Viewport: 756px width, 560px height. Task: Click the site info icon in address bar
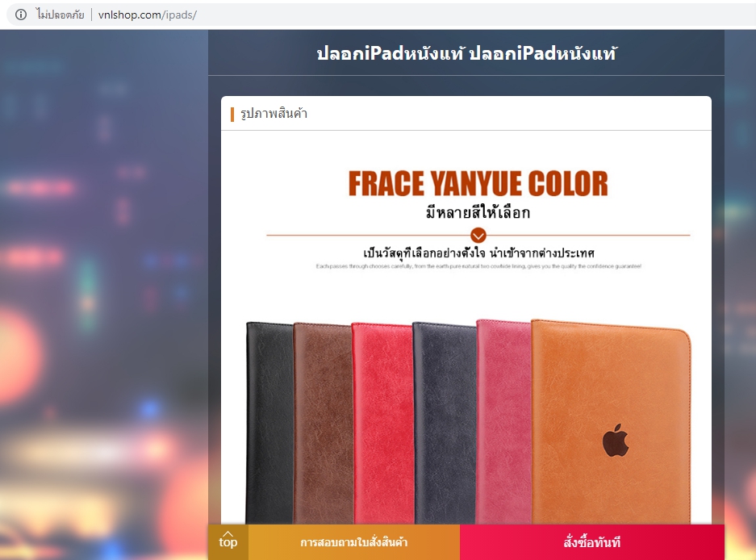click(x=21, y=15)
